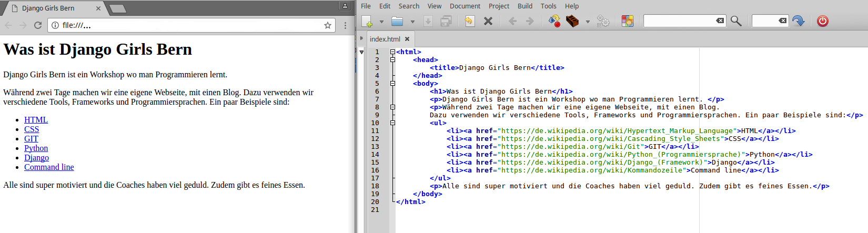Screen dimensions: 868x233
Task: Open Chrome user profile icon
Action: click(345, 6)
